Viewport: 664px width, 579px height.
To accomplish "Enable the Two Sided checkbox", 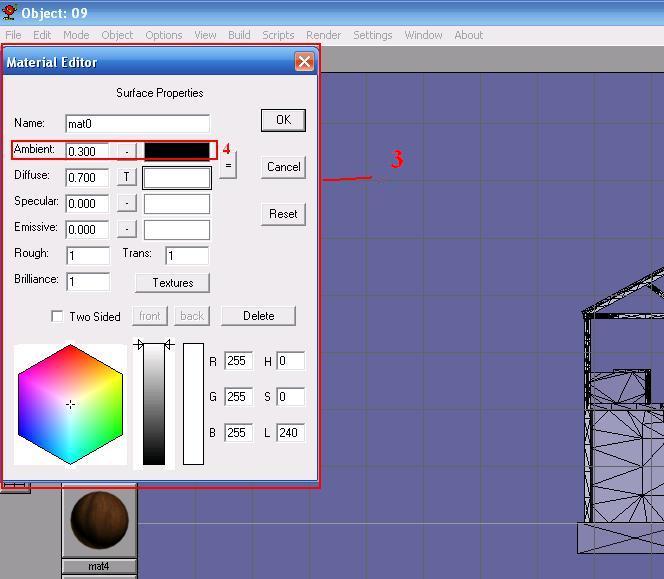I will pos(57,316).
